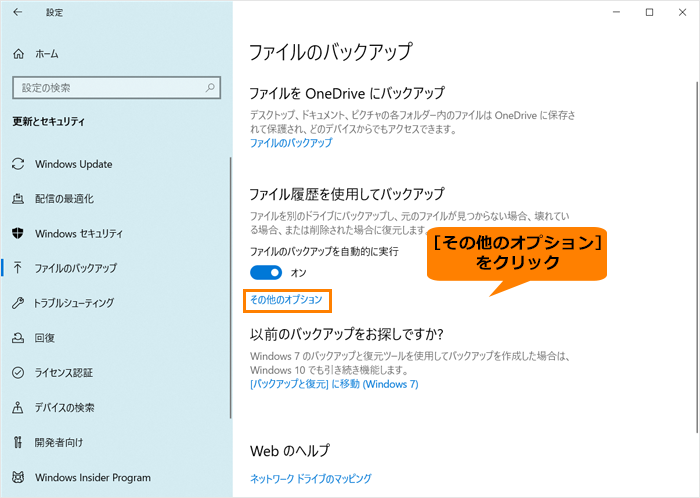Click [バックアップと復元] に移動 (Windows 7) link

(x=334, y=384)
